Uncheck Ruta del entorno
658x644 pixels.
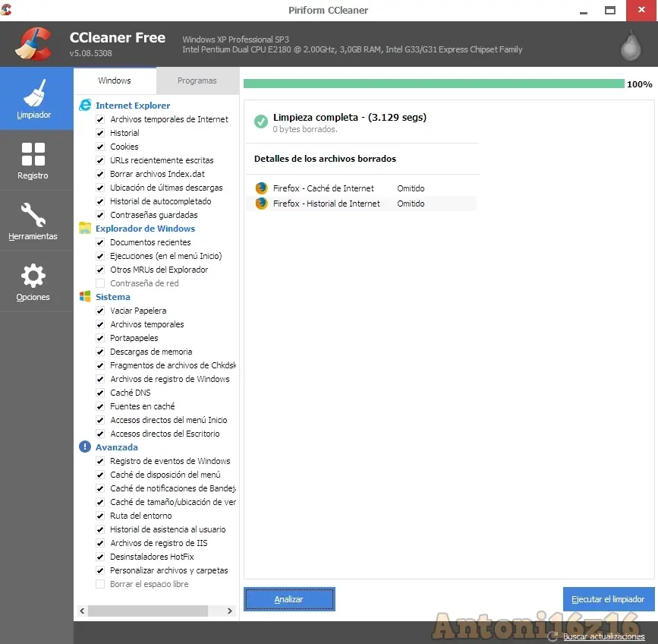[x=100, y=516]
